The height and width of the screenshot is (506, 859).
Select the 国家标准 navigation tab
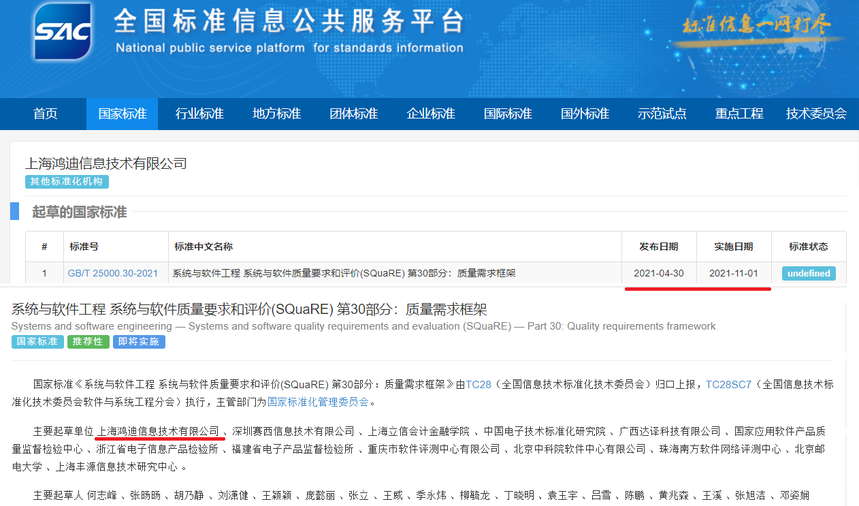122,114
